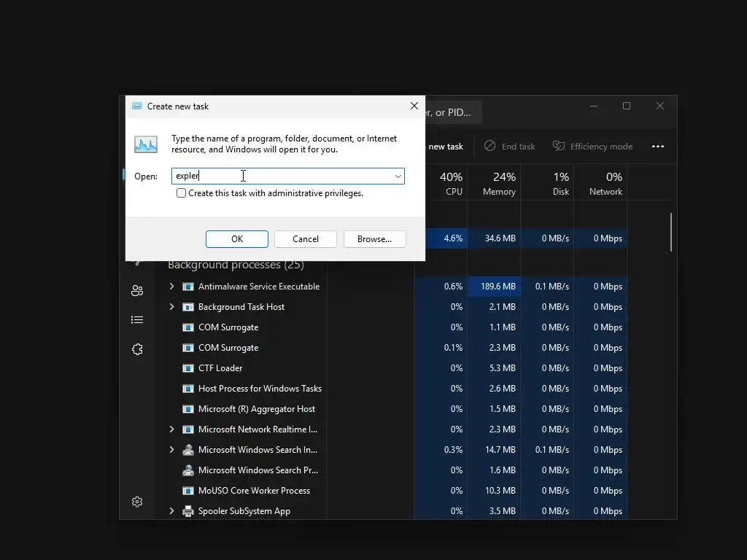
Task: Sort by the Memory column header
Action: coord(494,183)
